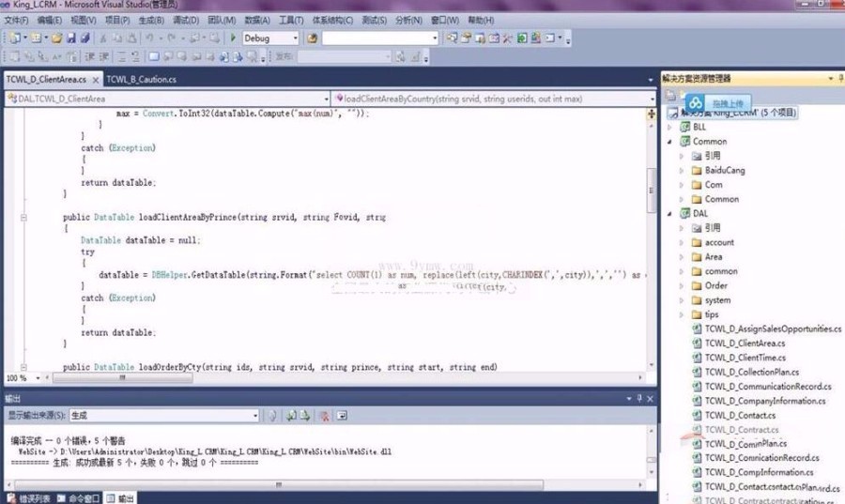Open the output source dropdown showing 生成
This screenshot has width=845, height=504.
pos(254,416)
